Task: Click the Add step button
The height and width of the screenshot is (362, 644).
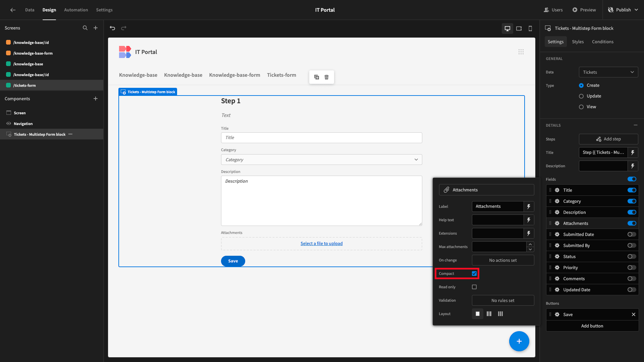Action: click(608, 139)
